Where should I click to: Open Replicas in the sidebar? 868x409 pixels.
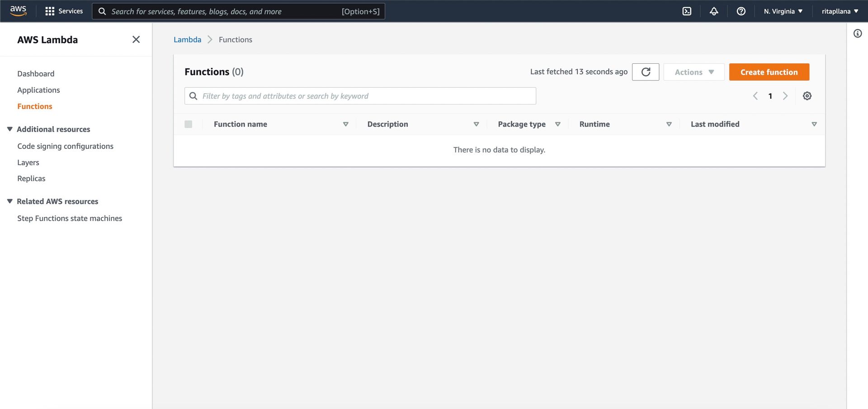point(31,179)
